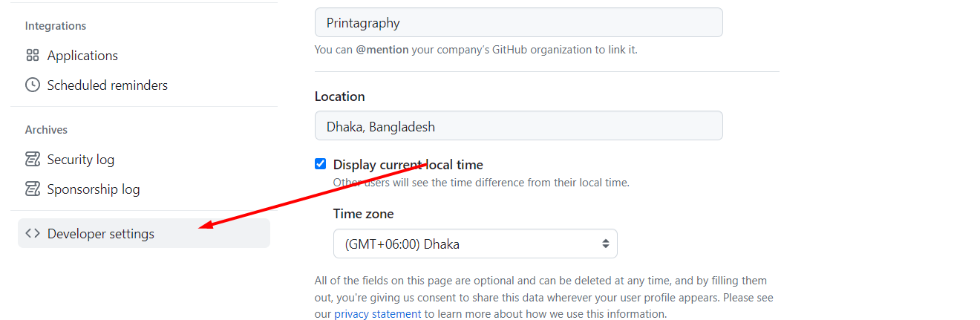Click the Location field label
Screen dimensions: 980x320
click(x=339, y=97)
